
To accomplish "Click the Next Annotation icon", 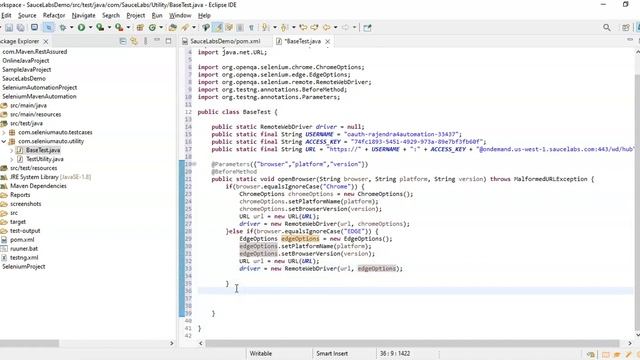I will (266, 28).
